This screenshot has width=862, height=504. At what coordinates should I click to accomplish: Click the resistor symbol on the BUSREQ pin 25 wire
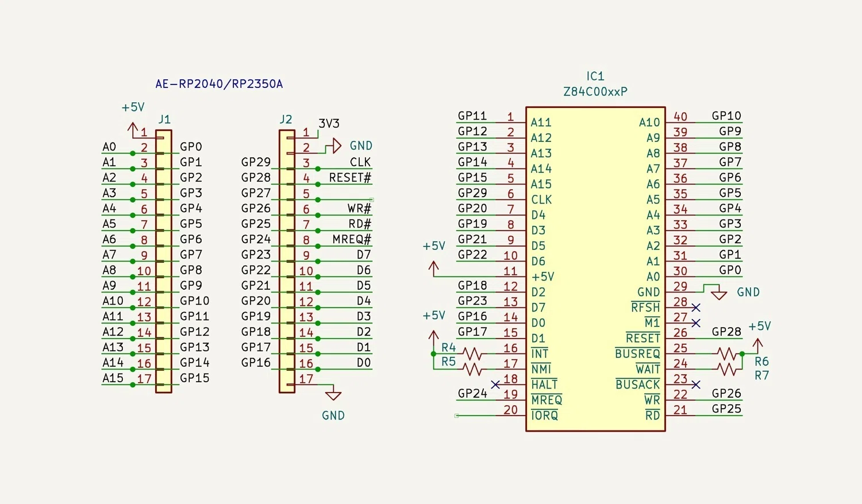coord(727,353)
